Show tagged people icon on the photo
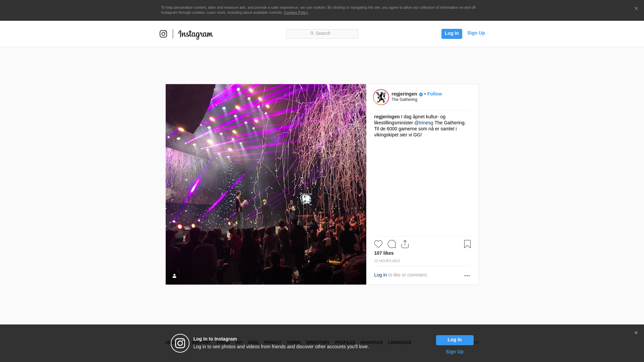This screenshot has width=644, height=362. (x=174, y=276)
